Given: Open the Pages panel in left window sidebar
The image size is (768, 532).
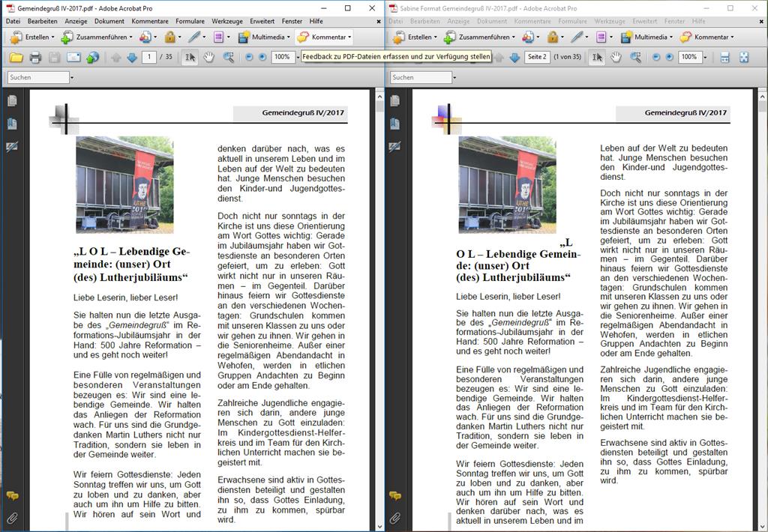Looking at the screenshot, I should pos(12,101).
